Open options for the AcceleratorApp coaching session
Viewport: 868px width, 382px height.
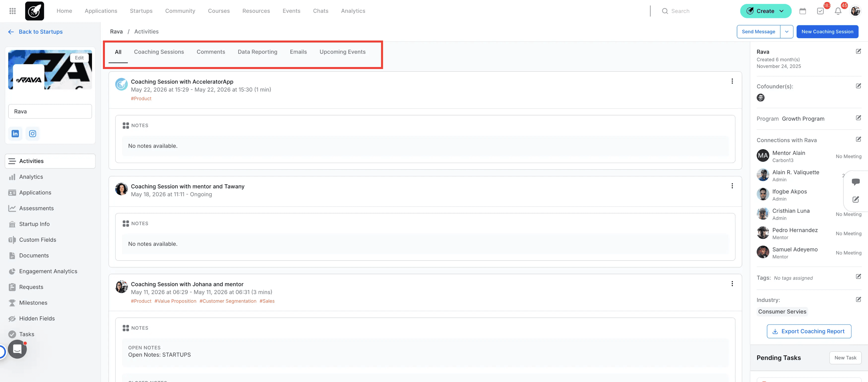tap(732, 81)
